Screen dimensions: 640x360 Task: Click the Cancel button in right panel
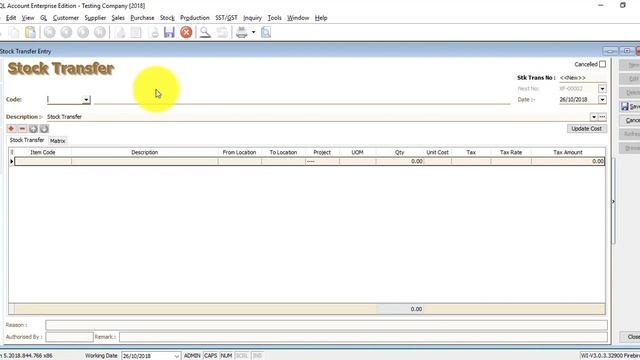pyautogui.click(x=630, y=120)
